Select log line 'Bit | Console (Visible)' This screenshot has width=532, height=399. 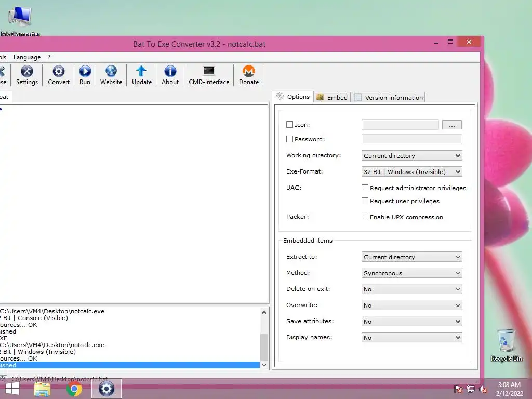click(34, 318)
